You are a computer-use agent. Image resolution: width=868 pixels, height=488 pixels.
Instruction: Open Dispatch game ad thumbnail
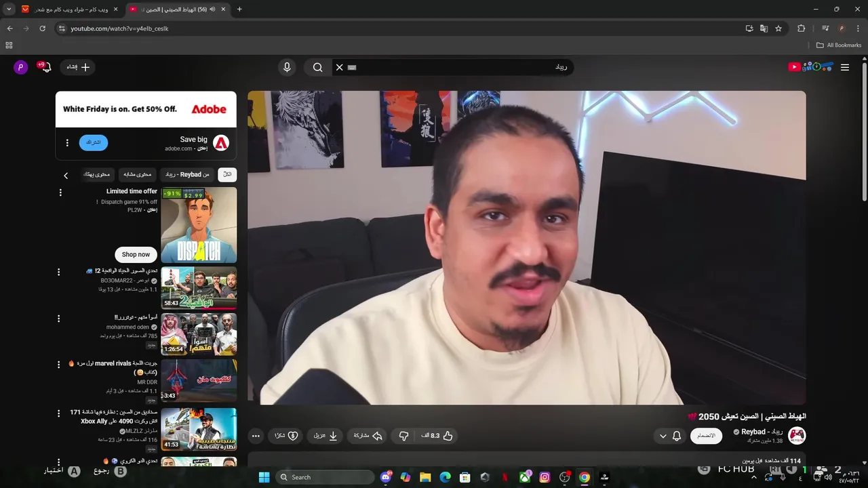click(x=199, y=225)
